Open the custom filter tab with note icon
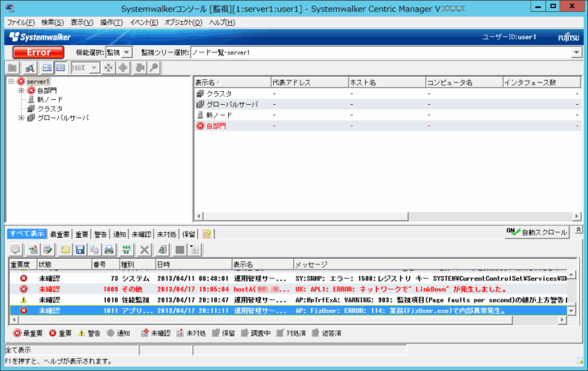588x371 pixels. (207, 235)
